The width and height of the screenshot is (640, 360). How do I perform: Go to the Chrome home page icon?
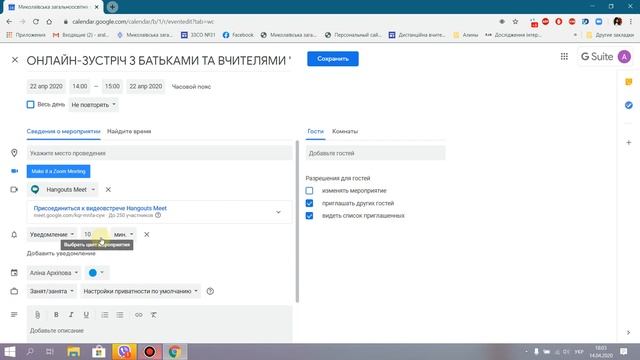(49, 22)
